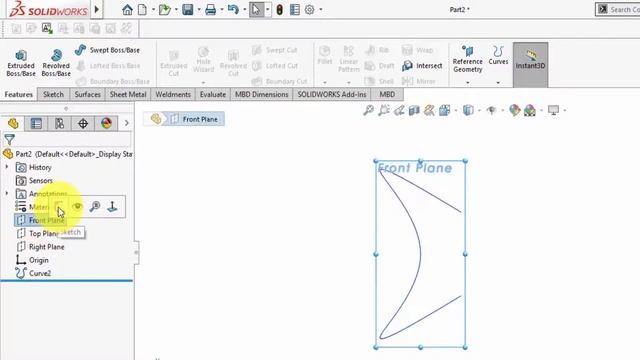The height and width of the screenshot is (360, 640).
Task: Open the dropdown arrow next to Options gear
Action: [x=321, y=9]
